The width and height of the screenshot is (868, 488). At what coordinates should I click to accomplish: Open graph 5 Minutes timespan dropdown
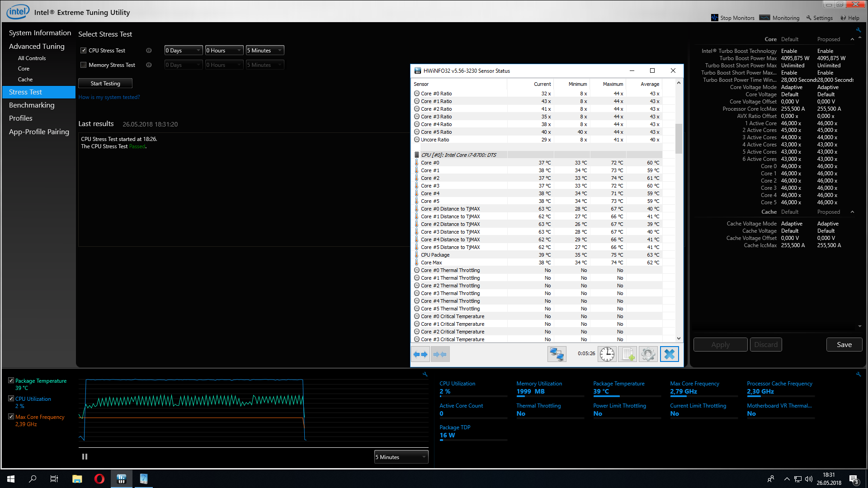(x=401, y=457)
